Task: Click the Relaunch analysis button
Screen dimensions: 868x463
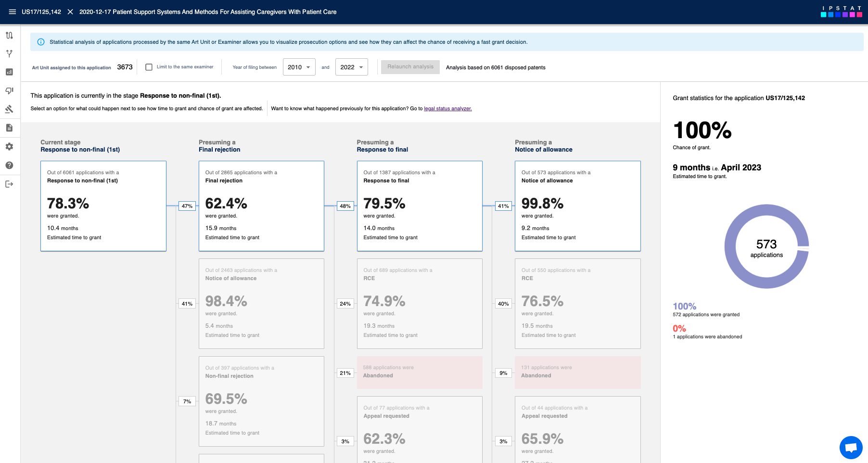Action: point(410,67)
